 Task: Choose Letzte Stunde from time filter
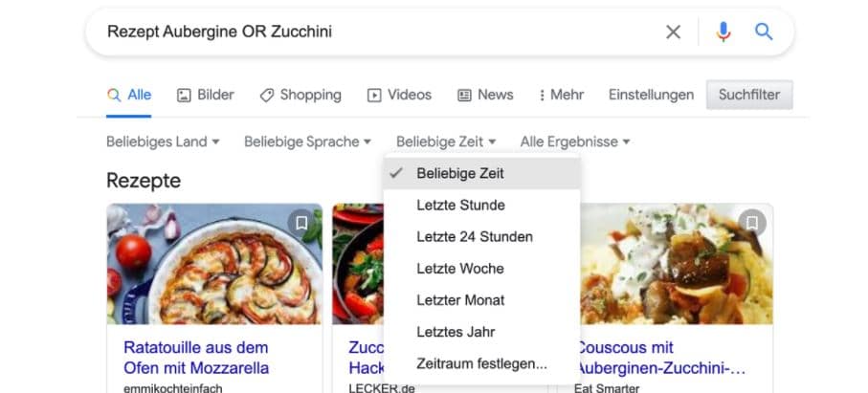point(460,205)
